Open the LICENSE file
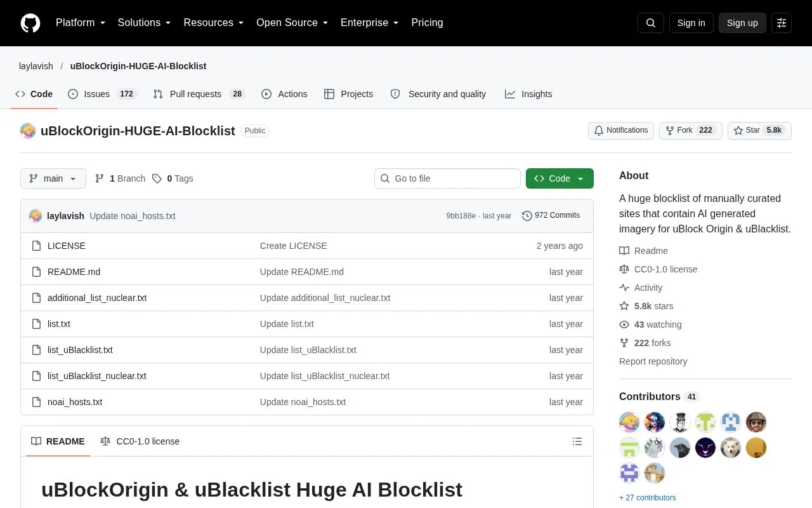The width and height of the screenshot is (812, 508). click(x=67, y=246)
